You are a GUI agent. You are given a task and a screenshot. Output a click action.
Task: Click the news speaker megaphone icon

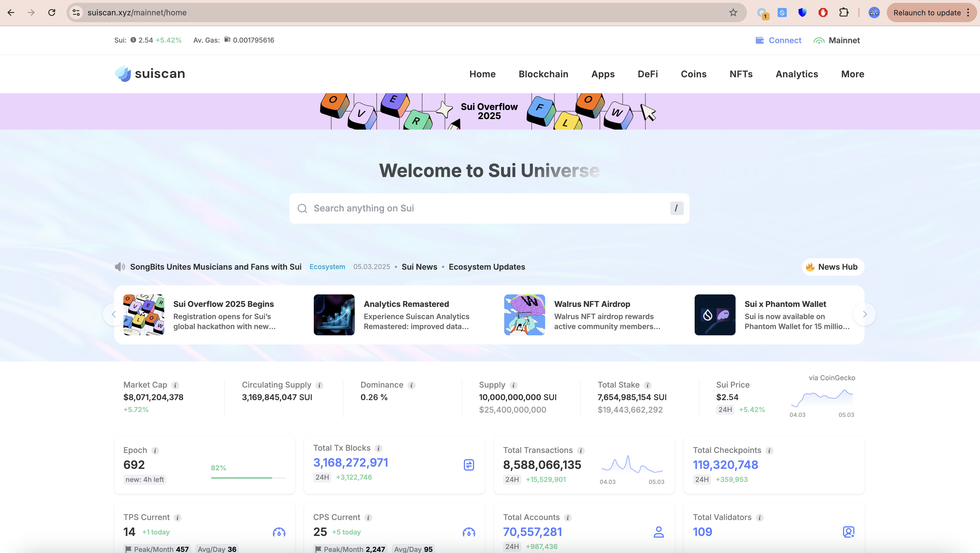click(120, 267)
